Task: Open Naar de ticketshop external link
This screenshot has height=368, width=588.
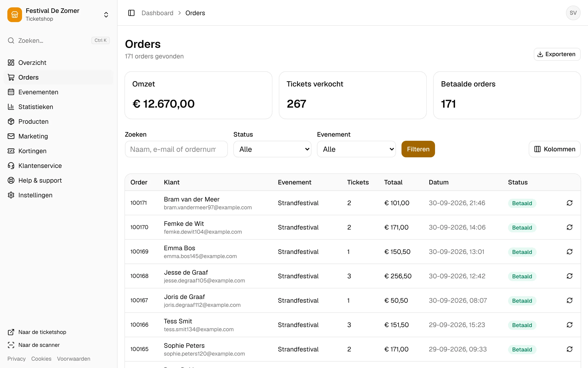Action: tap(37, 332)
